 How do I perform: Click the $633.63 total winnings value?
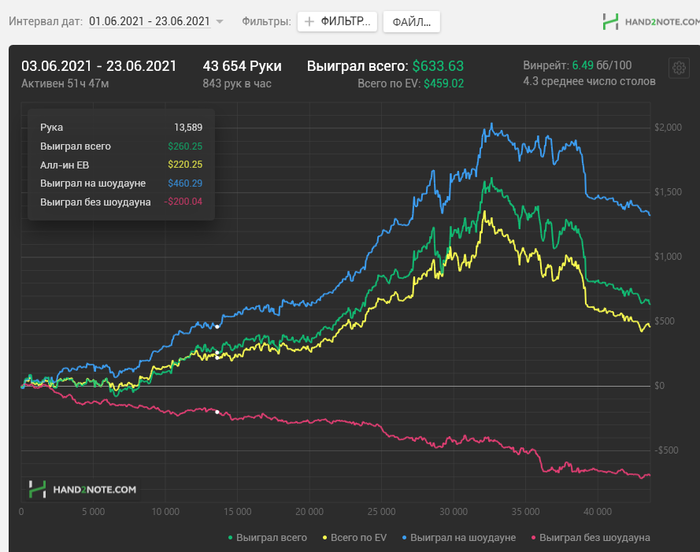coord(438,66)
